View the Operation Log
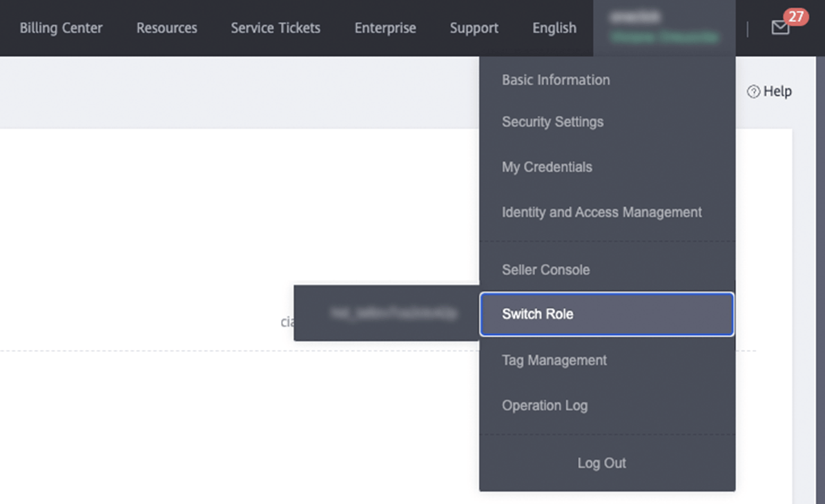825x504 pixels. 544,405
